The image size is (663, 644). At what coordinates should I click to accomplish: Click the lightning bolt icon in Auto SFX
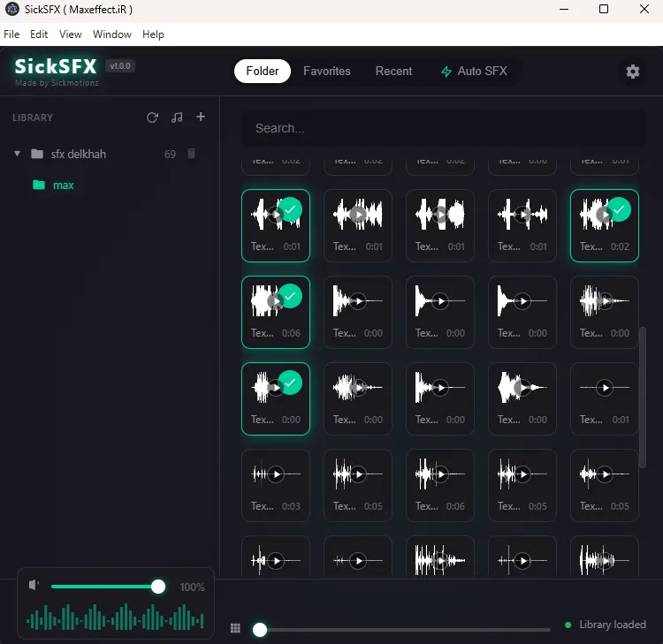click(x=446, y=72)
